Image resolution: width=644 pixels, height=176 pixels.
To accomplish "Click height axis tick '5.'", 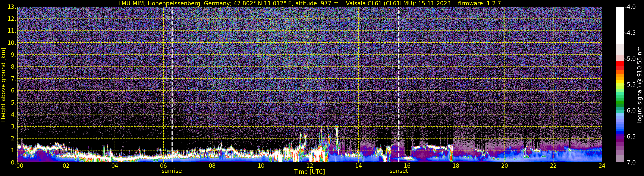I will 13,103.
